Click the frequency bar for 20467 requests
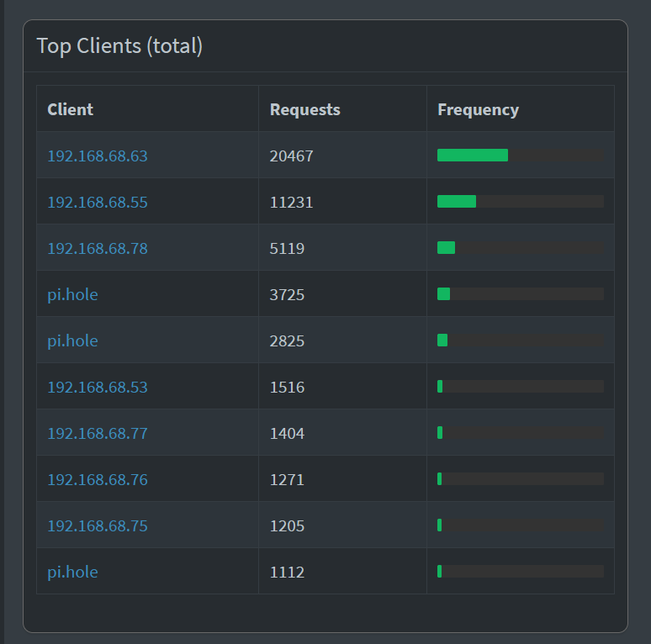The height and width of the screenshot is (644, 651). (521, 156)
